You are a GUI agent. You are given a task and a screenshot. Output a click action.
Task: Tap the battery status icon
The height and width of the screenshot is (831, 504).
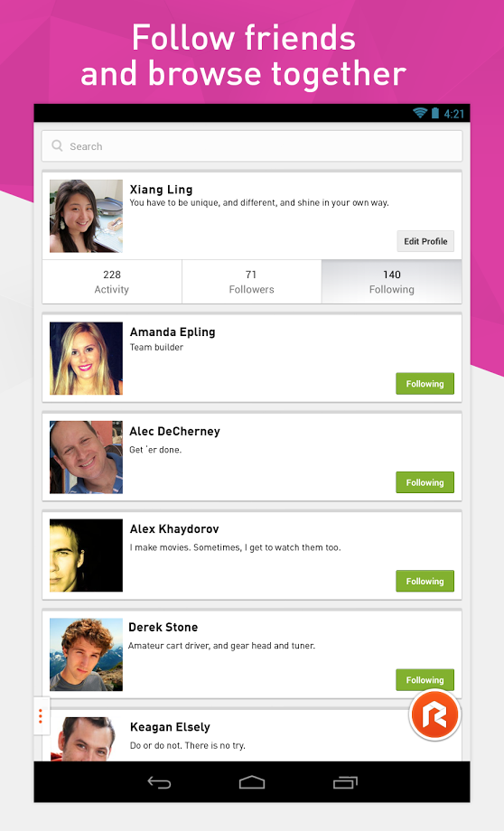click(x=435, y=113)
